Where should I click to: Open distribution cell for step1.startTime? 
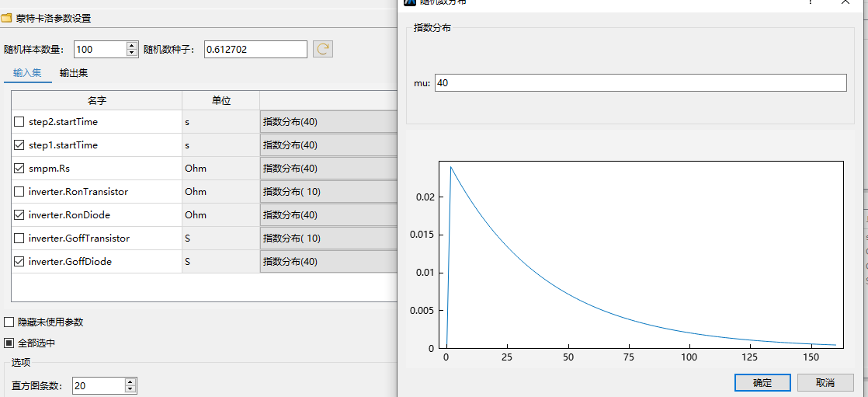point(329,145)
